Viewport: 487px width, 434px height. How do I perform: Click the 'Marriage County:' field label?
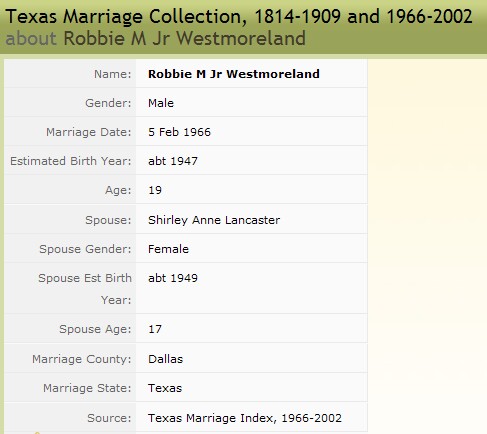pos(82,359)
